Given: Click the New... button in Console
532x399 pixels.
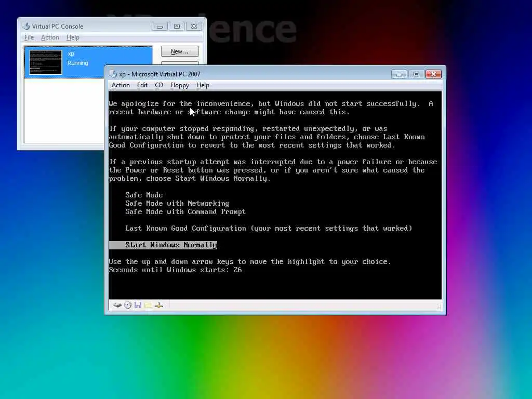Looking at the screenshot, I should pyautogui.click(x=180, y=51).
